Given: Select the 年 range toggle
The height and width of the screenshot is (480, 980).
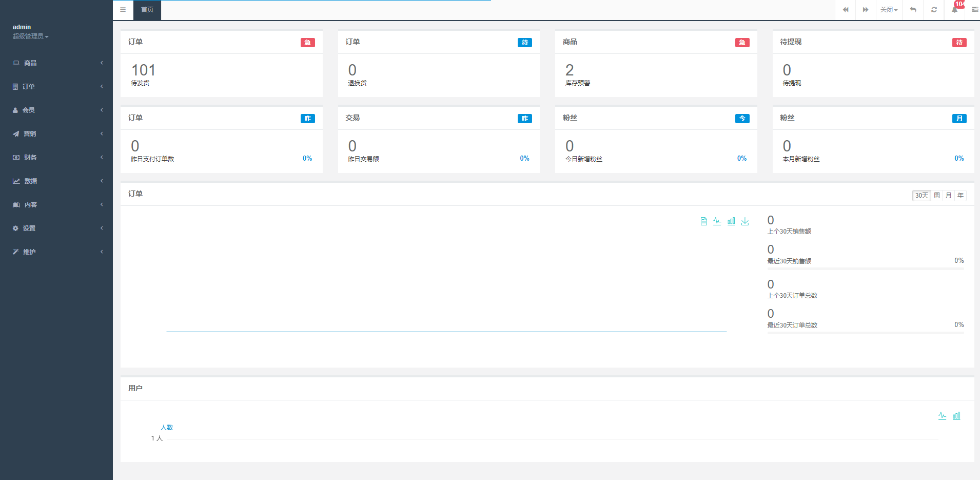Looking at the screenshot, I should 961,196.
